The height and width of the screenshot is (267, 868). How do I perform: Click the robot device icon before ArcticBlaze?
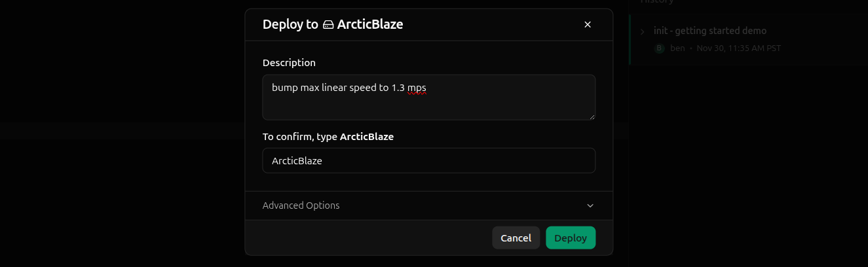tap(328, 25)
